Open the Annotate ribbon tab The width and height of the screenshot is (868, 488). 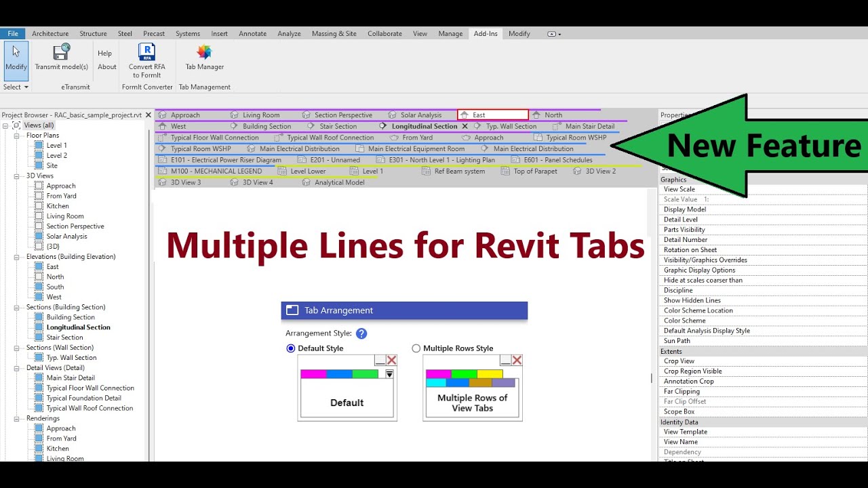click(252, 34)
